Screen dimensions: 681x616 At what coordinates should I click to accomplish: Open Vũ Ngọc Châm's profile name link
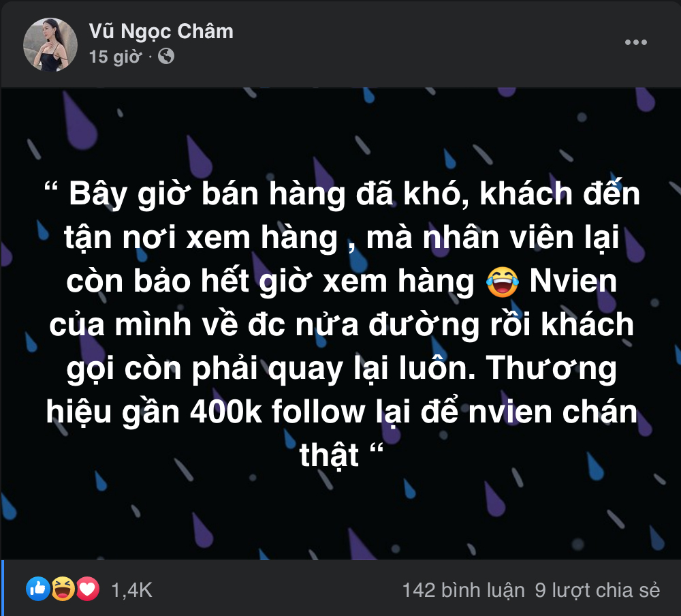click(x=161, y=31)
